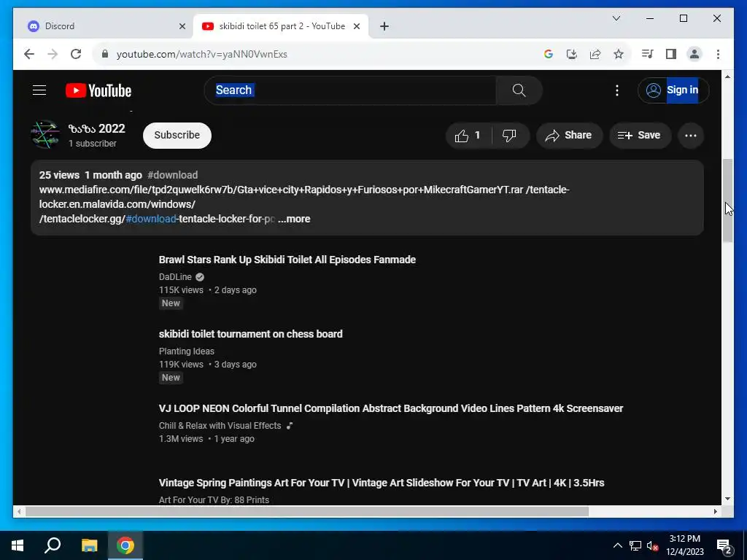Close the skibidi toilet YouTube tab
The image size is (747, 560).
click(356, 26)
